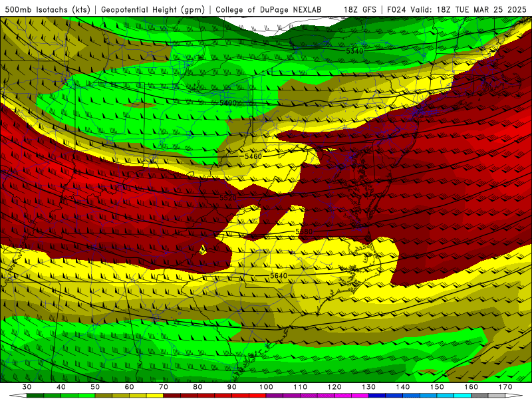Click the 'F024 Valid: 18Z TUE MAR 25 2025' text
532x399 pixels.
(457, 10)
